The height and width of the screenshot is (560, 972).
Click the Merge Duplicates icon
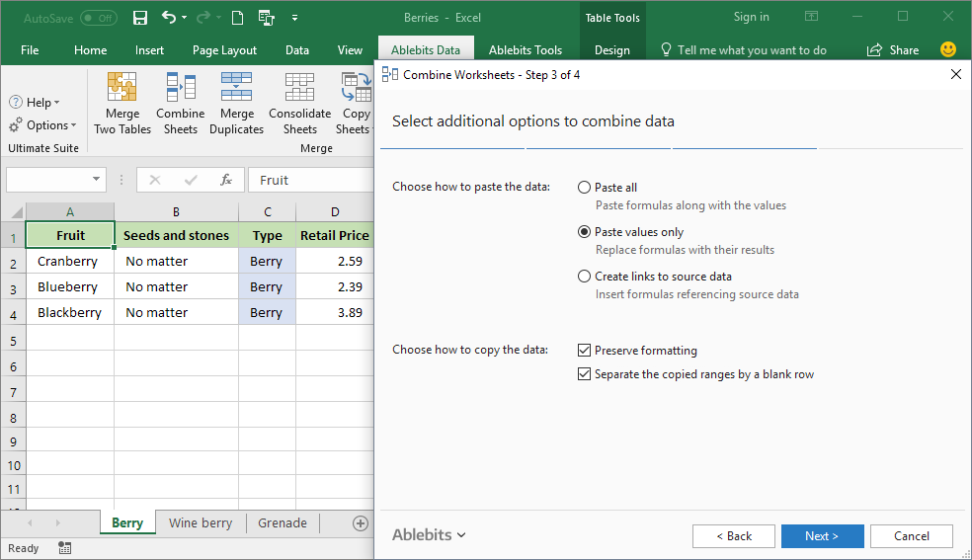[x=237, y=87]
